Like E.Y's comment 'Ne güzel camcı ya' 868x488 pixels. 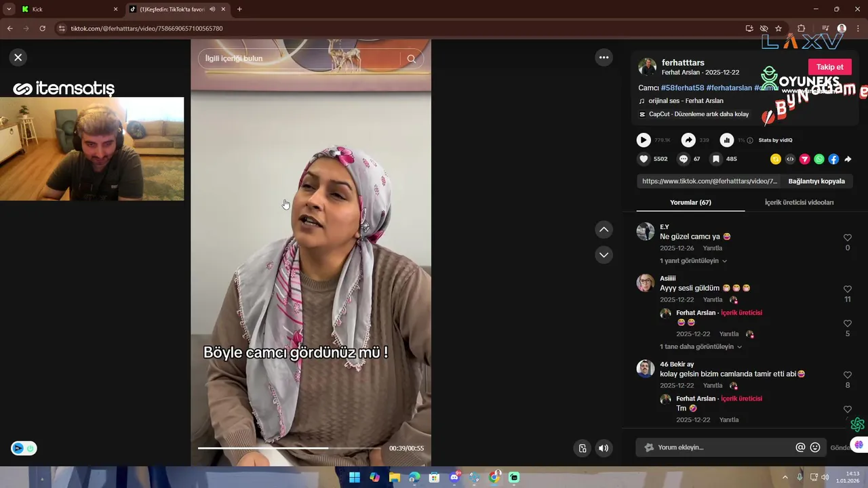848,238
